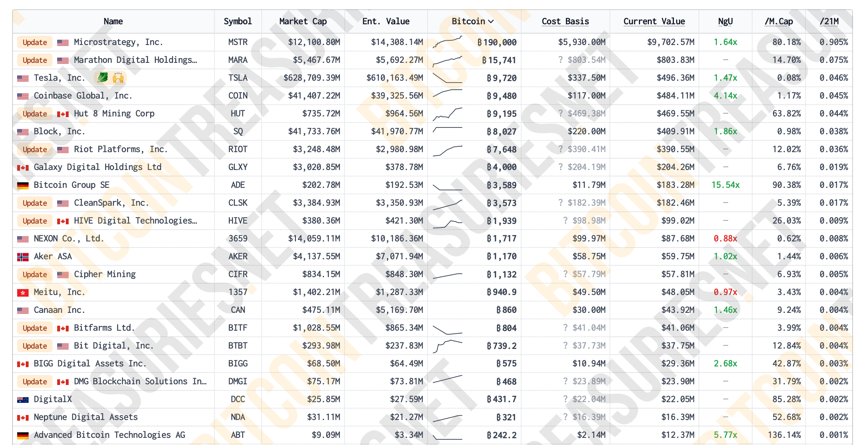Click the Update button for Cipher Mining
This screenshot has height=445, width=868.
[x=35, y=274]
